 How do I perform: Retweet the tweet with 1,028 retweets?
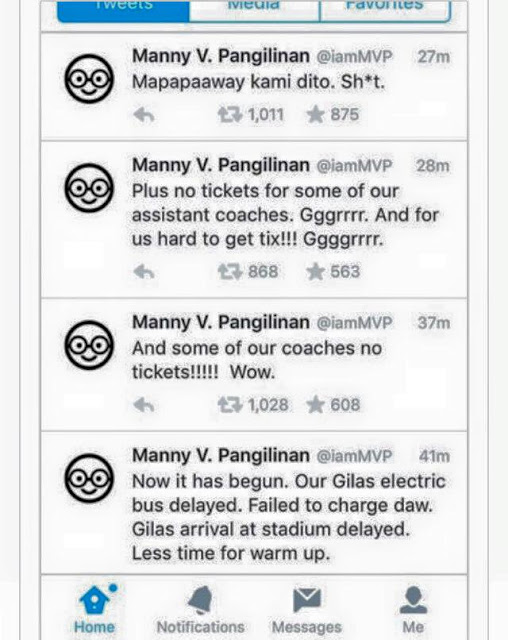click(x=230, y=405)
